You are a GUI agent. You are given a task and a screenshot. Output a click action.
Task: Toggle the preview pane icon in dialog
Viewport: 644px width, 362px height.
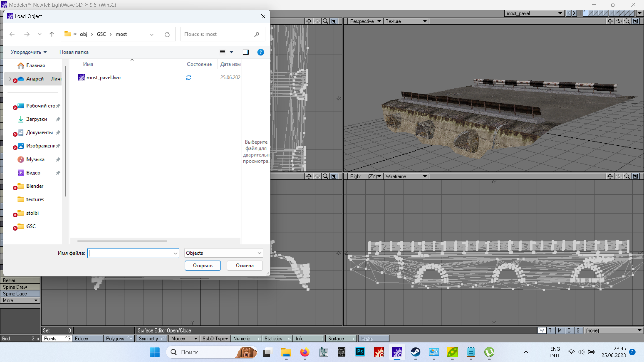(246, 52)
